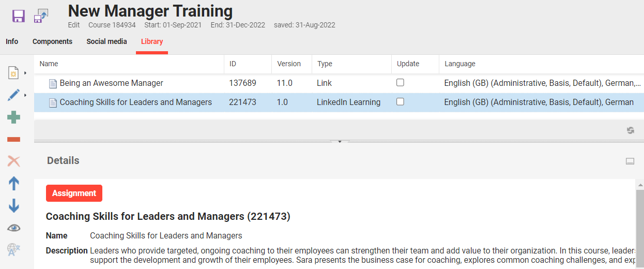Tick Update checkbox for Coaching Skills row
The width and height of the screenshot is (644, 269).
click(x=400, y=102)
